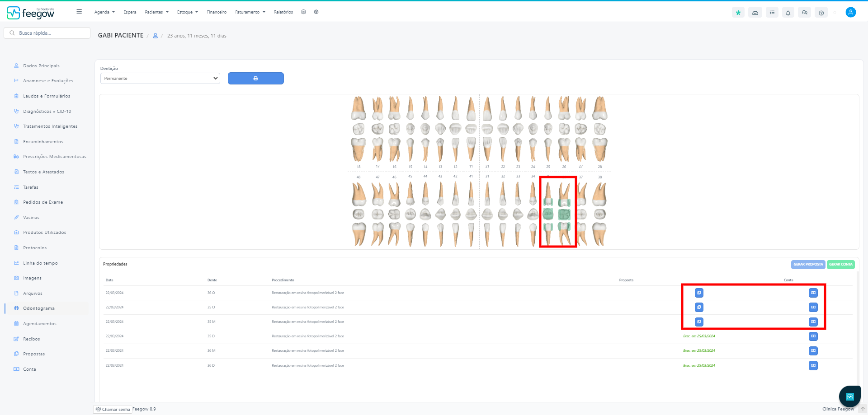Click account icon for 36 D row

(813, 365)
